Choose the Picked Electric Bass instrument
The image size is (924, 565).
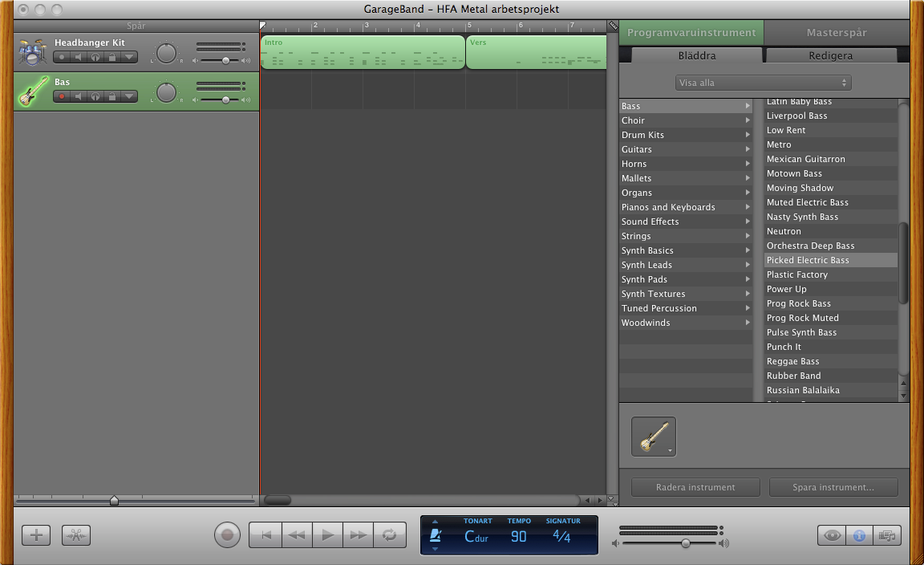(830, 260)
